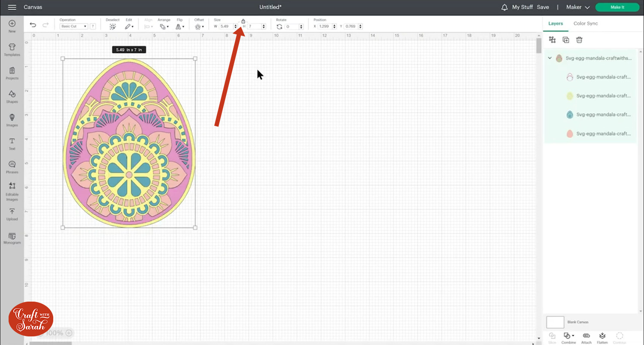Click the canvas vertical scrollbar
Viewport: 644px width, 345px height.
point(539,45)
